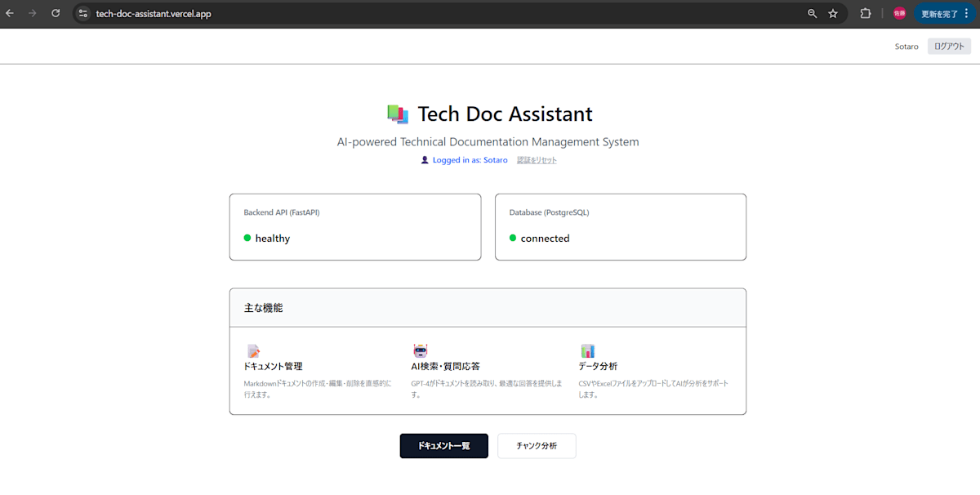Screen dimensions: 980x495
Task: Click the Logged in as: Sotaro text
Action: pyautogui.click(x=470, y=160)
